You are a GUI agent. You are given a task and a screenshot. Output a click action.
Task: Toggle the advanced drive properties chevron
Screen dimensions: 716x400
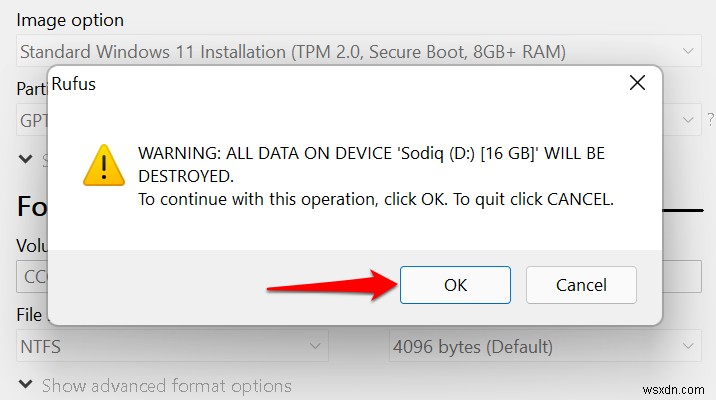click(x=25, y=158)
